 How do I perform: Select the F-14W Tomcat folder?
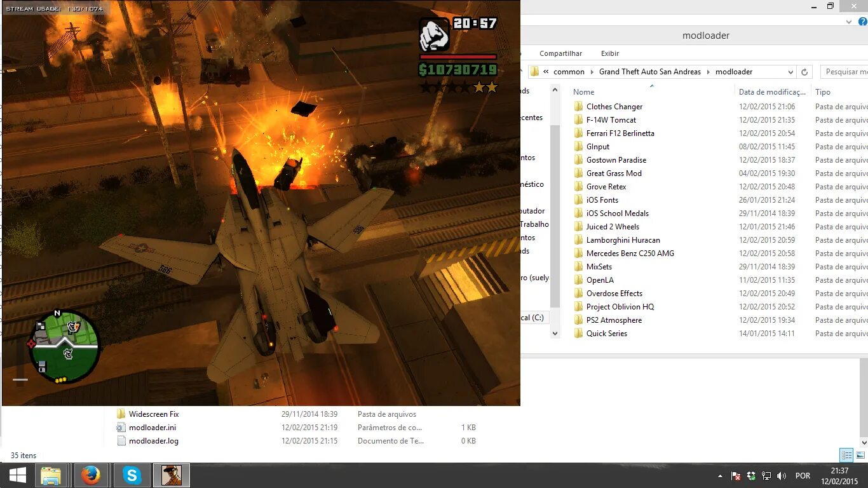611,120
